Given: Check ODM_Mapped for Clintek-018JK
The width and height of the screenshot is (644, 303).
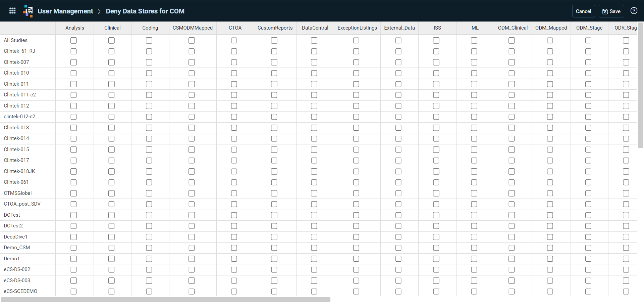Looking at the screenshot, I should 550,171.
